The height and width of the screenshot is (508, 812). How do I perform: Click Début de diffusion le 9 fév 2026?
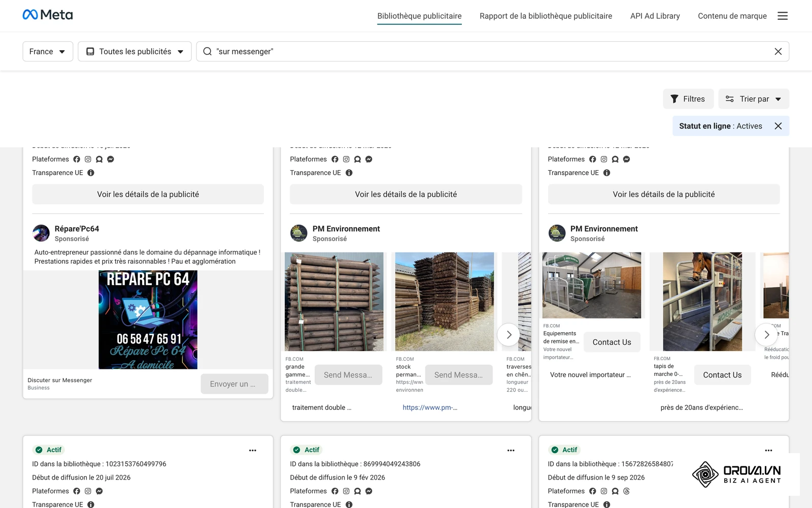[337, 478]
